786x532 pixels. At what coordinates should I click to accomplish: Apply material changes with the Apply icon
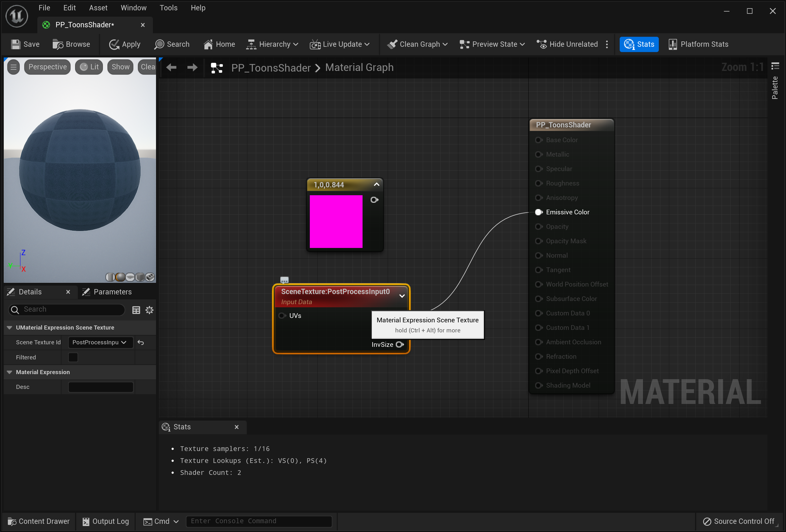[114, 44]
